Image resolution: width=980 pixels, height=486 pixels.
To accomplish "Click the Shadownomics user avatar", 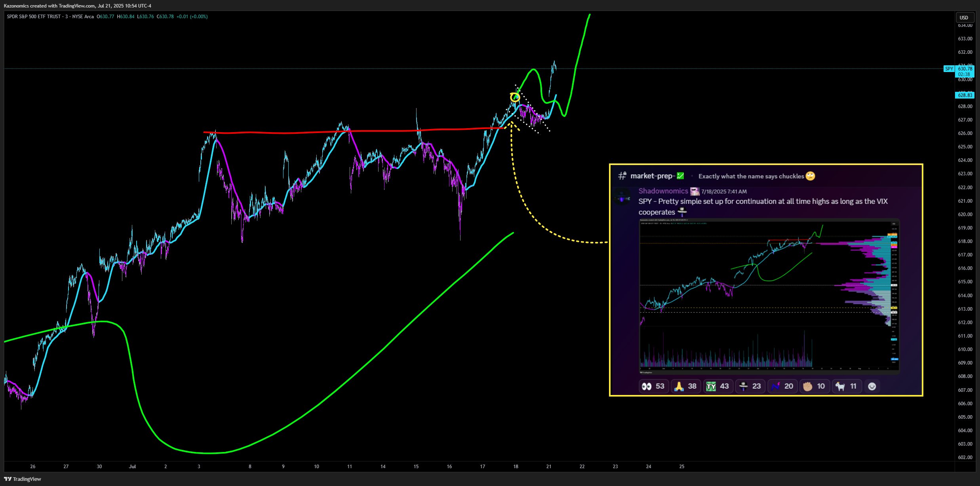I will 622,197.
